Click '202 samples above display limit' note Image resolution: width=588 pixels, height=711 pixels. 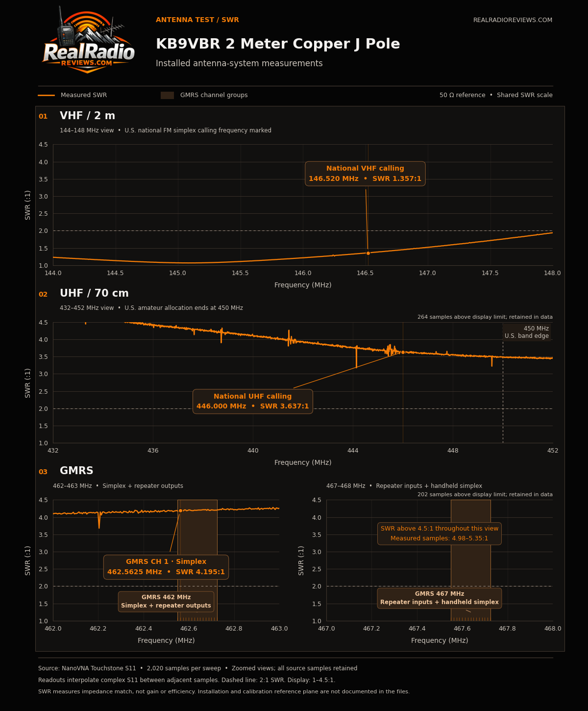pyautogui.click(x=485, y=495)
